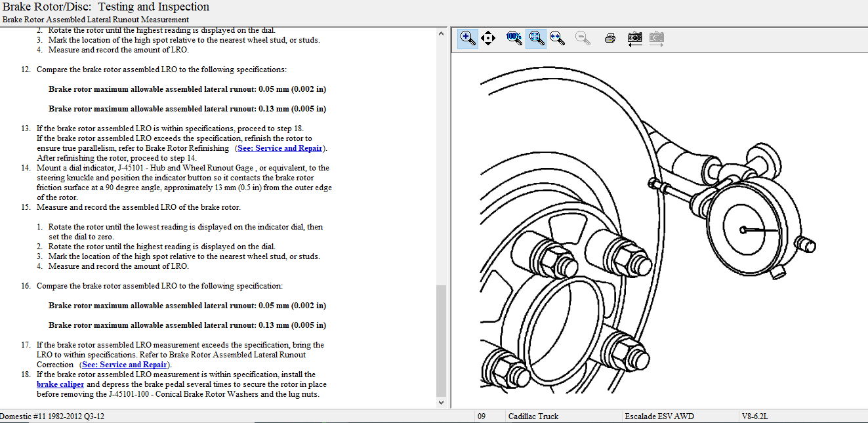Go to the previous image camera icon
The width and height of the screenshot is (868, 423).
click(x=634, y=38)
